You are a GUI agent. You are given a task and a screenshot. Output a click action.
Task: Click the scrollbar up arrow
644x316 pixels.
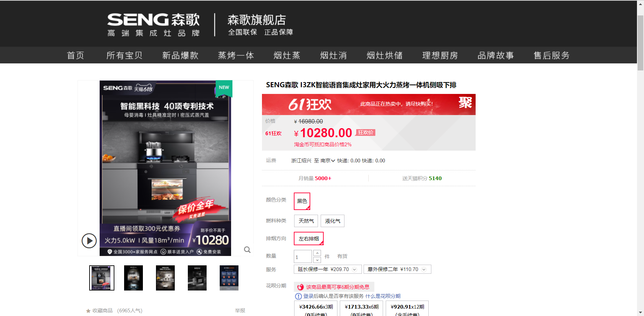coord(640,3)
